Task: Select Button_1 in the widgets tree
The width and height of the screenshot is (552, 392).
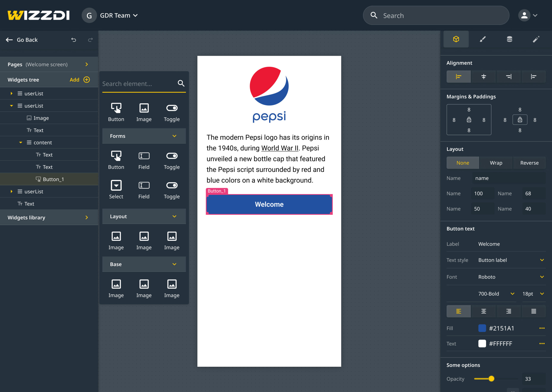Action: (49, 179)
